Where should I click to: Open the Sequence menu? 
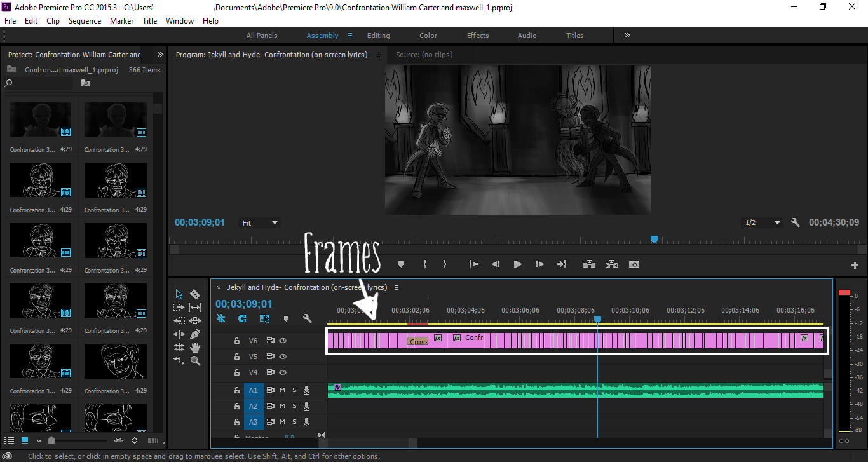pyautogui.click(x=85, y=21)
